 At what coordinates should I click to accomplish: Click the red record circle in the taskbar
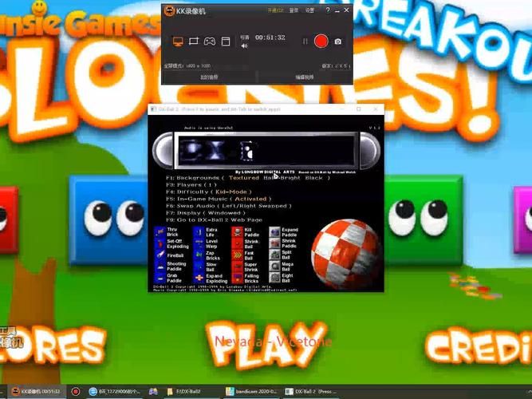(76, 392)
